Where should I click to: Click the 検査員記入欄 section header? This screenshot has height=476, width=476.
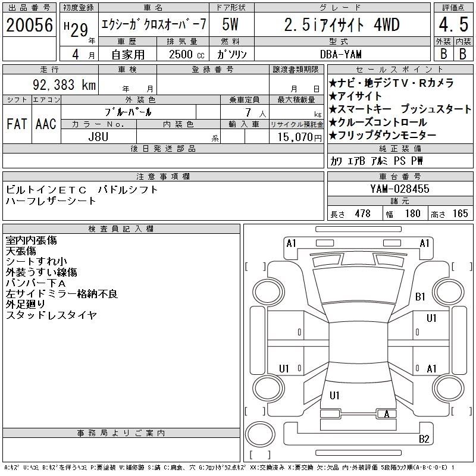pos(121,229)
